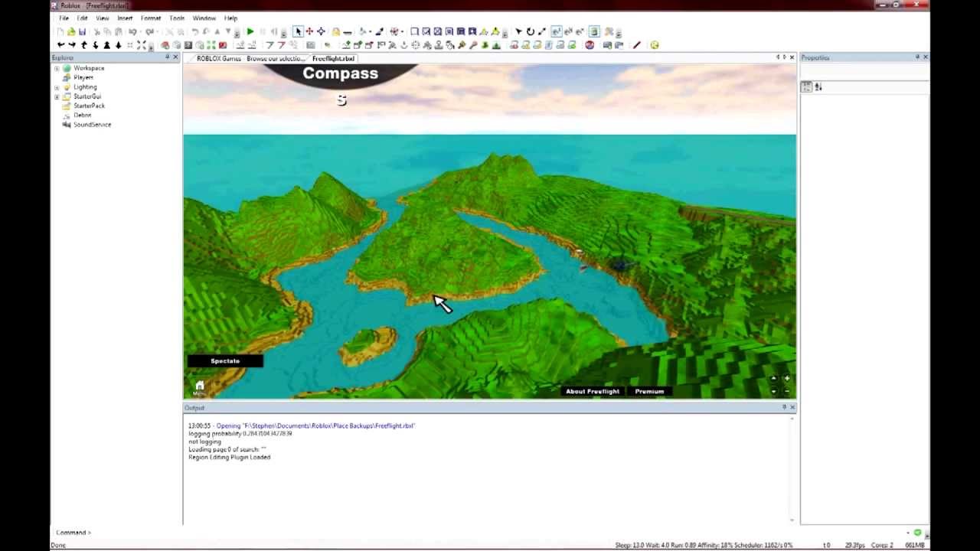
Task: Click the categorized view icon in Properties
Action: pyautogui.click(x=806, y=87)
